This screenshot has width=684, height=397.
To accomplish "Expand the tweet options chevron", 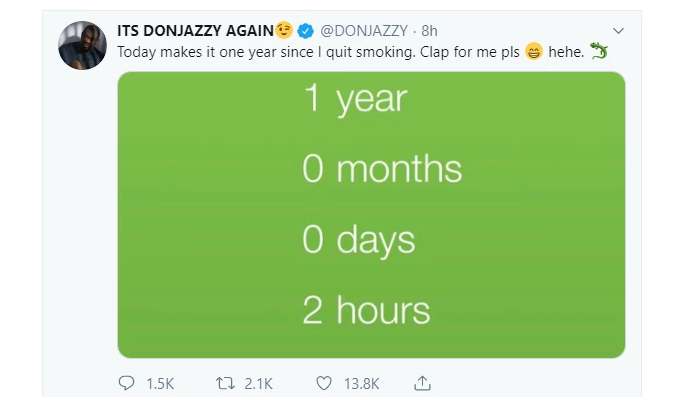I will click(618, 31).
